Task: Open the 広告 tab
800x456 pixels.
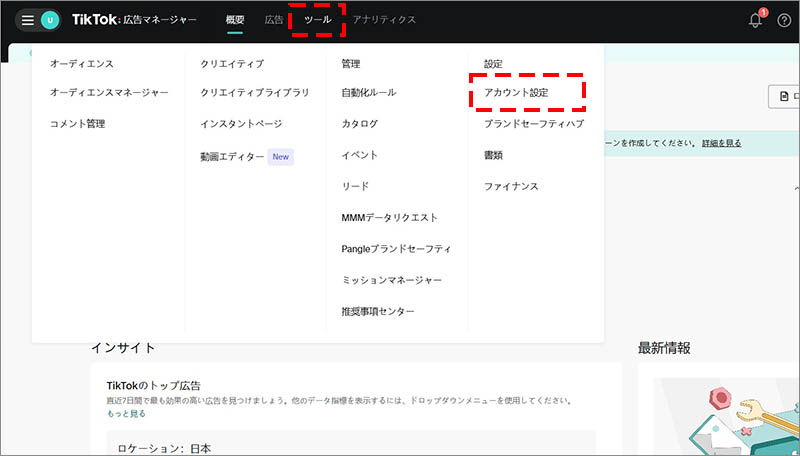Action: click(274, 20)
